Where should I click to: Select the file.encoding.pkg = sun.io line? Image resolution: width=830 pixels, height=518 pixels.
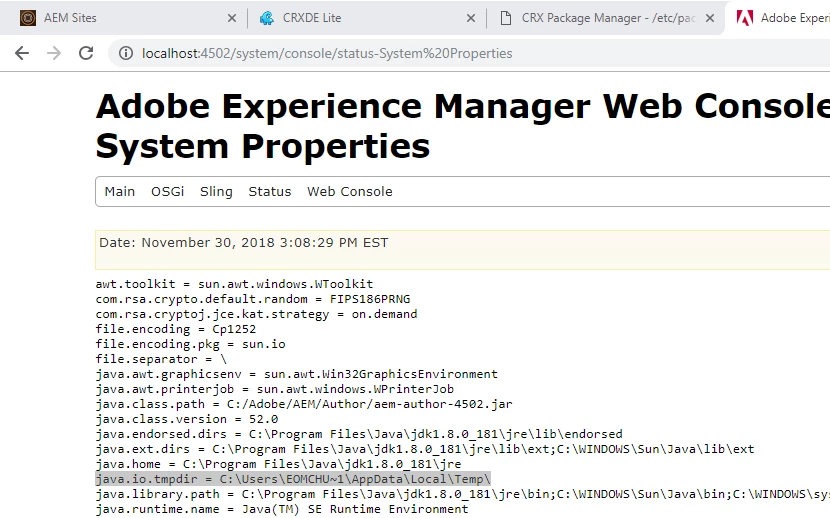coord(191,344)
